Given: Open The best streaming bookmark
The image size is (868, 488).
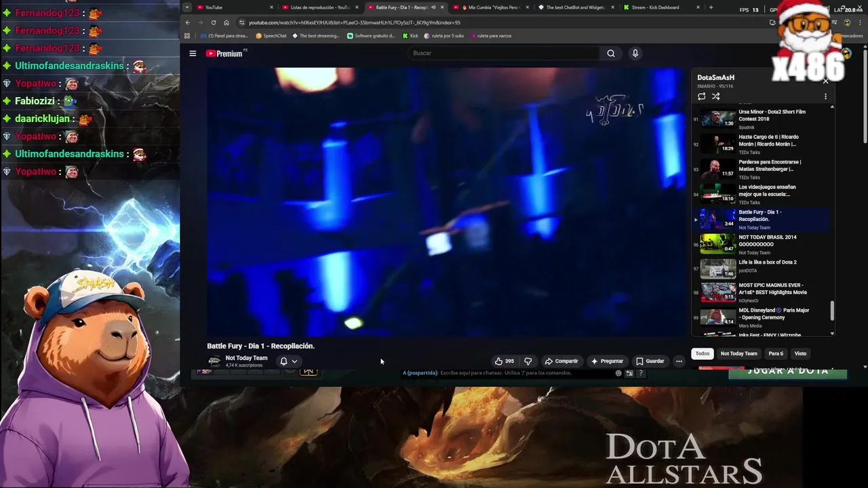Looking at the screenshot, I should pos(316,36).
